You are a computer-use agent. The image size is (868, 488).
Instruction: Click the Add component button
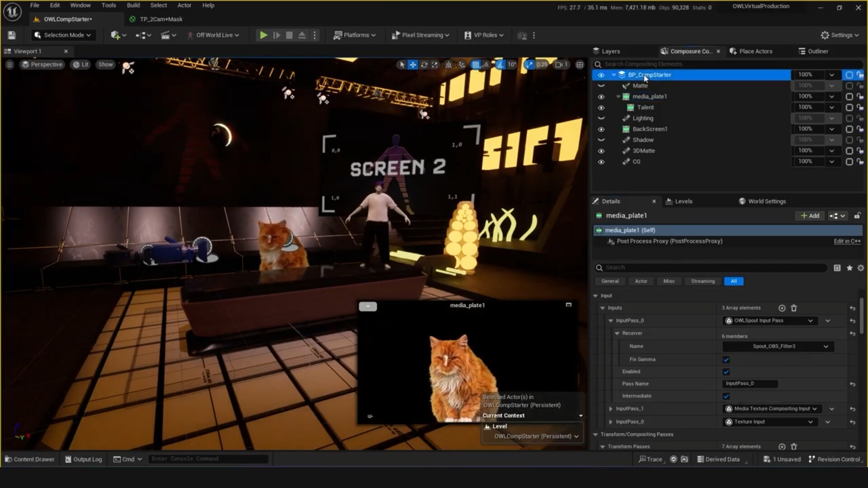click(810, 216)
